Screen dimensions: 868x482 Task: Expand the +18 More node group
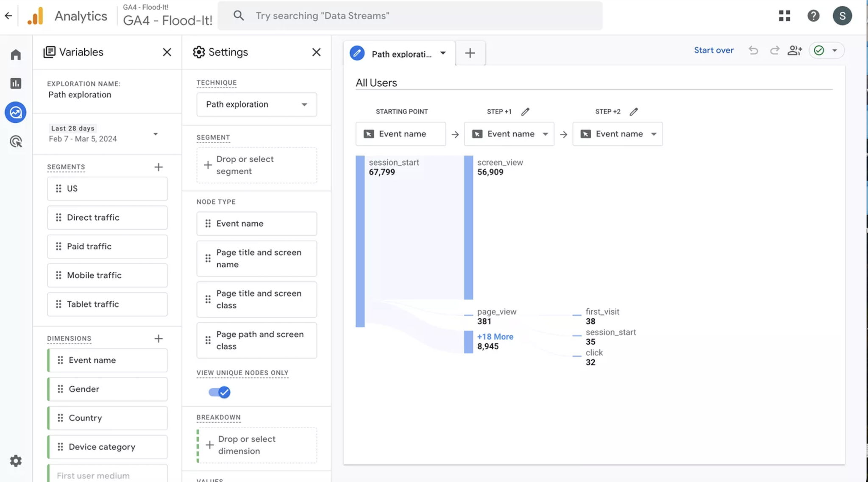(495, 336)
